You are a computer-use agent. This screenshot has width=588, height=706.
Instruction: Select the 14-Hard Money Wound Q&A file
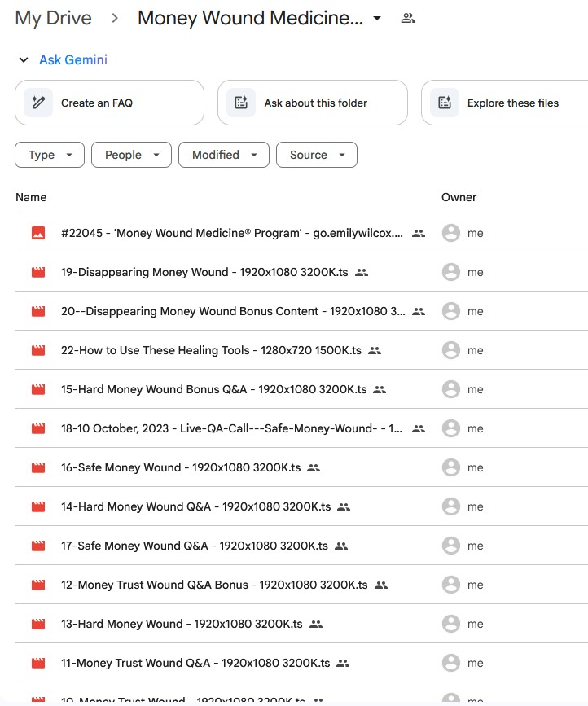coord(195,506)
